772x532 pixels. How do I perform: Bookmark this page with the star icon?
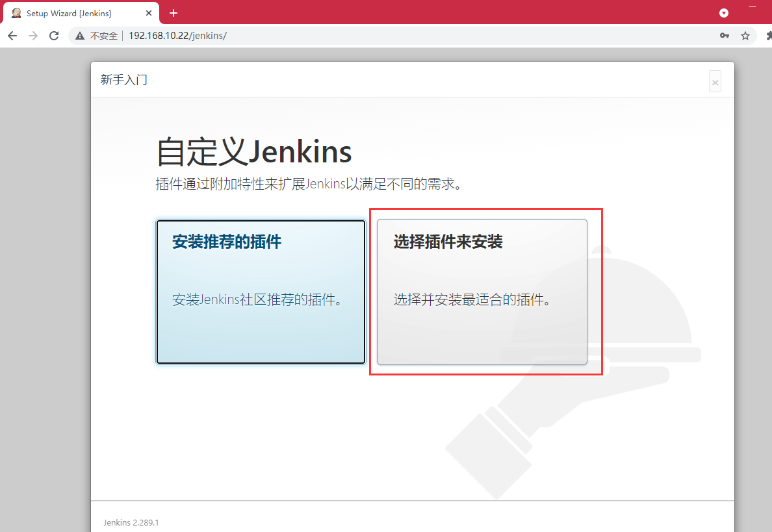pos(745,36)
